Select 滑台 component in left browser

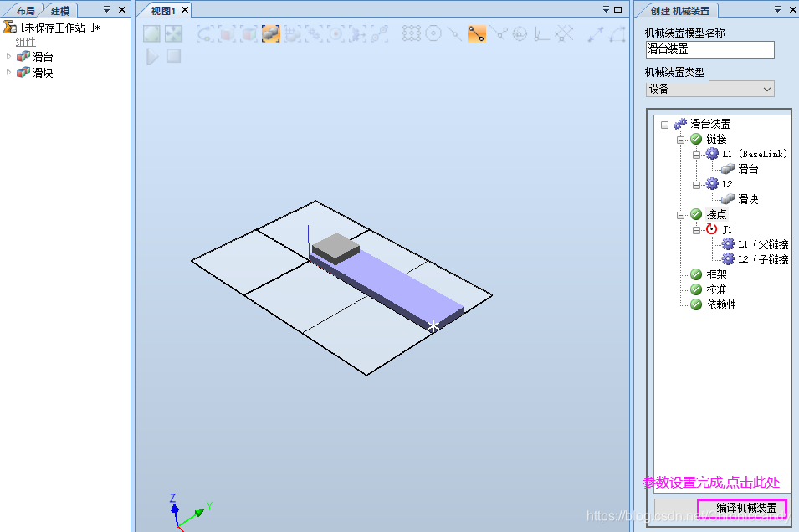tap(43, 57)
